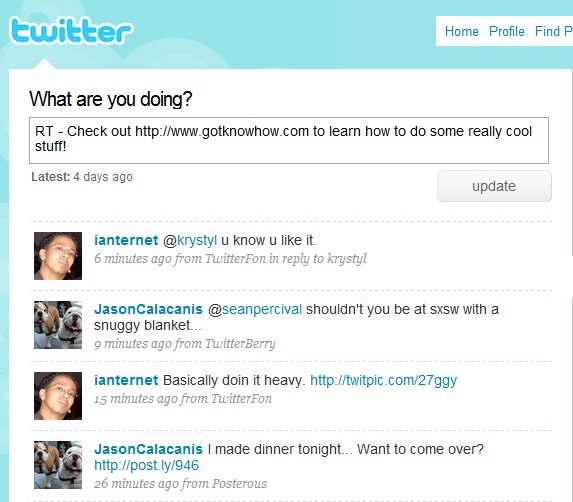Screen dimensions: 573x502
Task: Open the ianternet username on the first tweet
Action: [126, 240]
